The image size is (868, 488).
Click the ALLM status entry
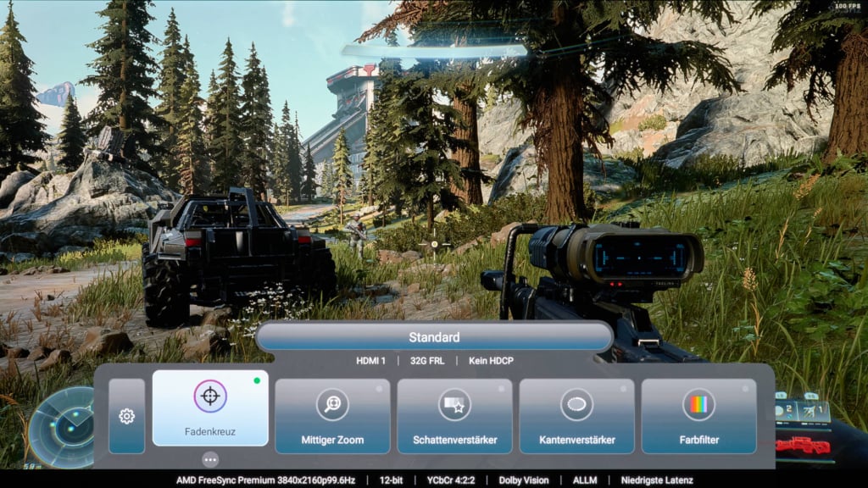[x=585, y=480]
